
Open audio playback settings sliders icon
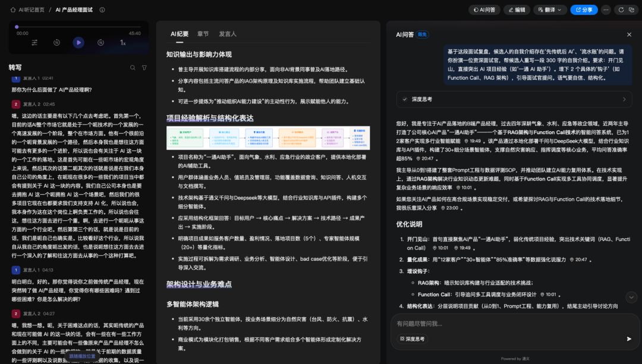pos(34,43)
